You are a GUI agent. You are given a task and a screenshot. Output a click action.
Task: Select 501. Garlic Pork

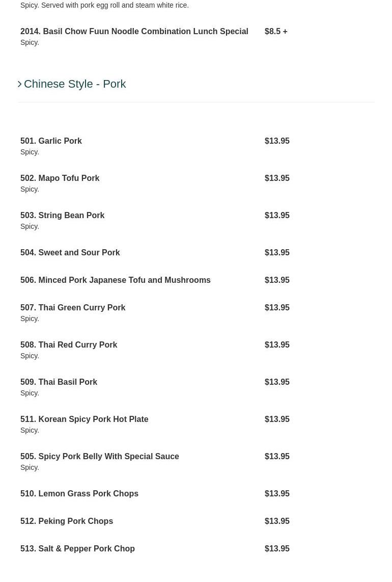click(x=51, y=141)
